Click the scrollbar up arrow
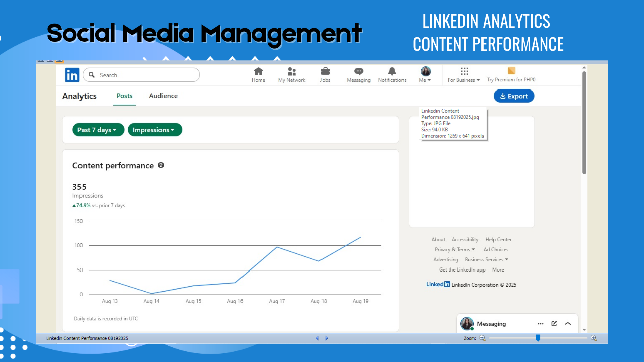Screen dimensions: 644x362 click(584, 67)
